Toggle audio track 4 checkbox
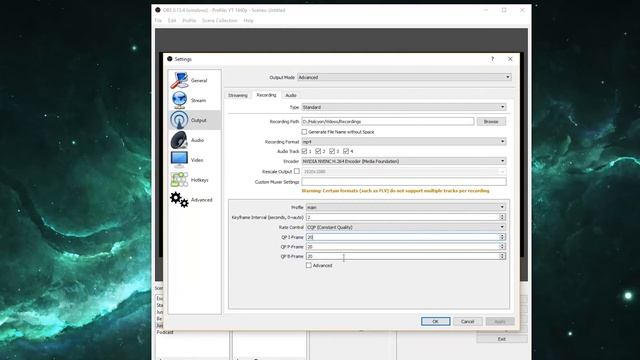 [x=346, y=151]
